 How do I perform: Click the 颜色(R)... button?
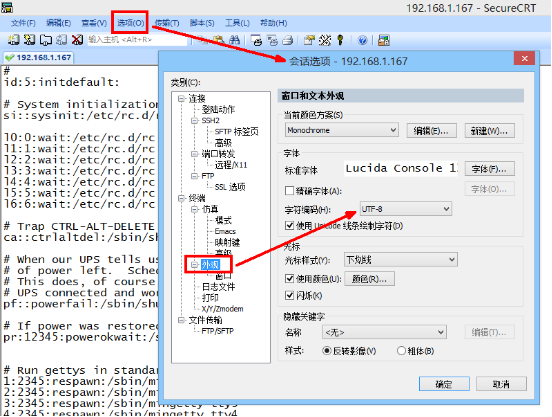[x=369, y=279]
